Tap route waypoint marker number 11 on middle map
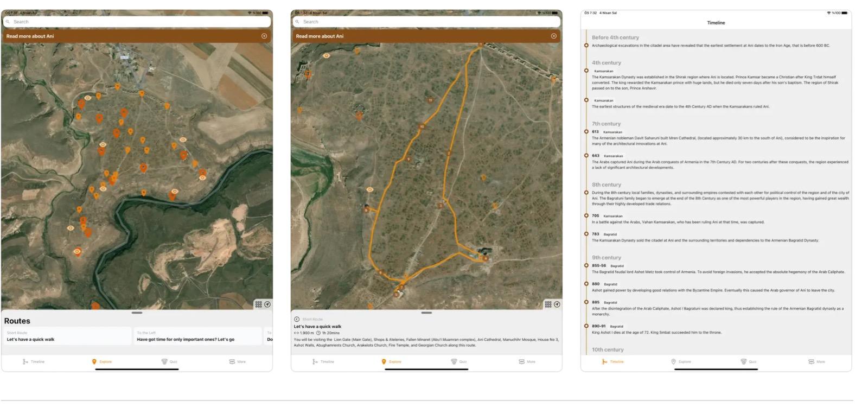This screenshot has height=407, width=868. [430, 100]
